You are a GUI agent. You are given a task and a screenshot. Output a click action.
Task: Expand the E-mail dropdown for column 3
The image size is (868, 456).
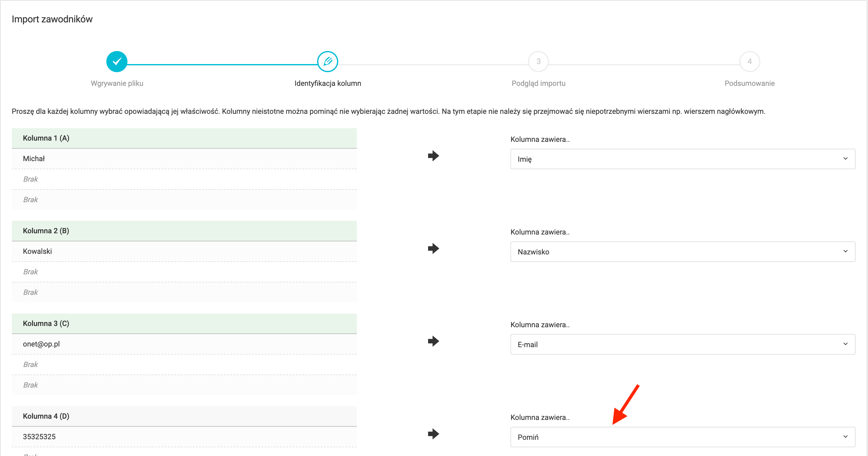682,344
